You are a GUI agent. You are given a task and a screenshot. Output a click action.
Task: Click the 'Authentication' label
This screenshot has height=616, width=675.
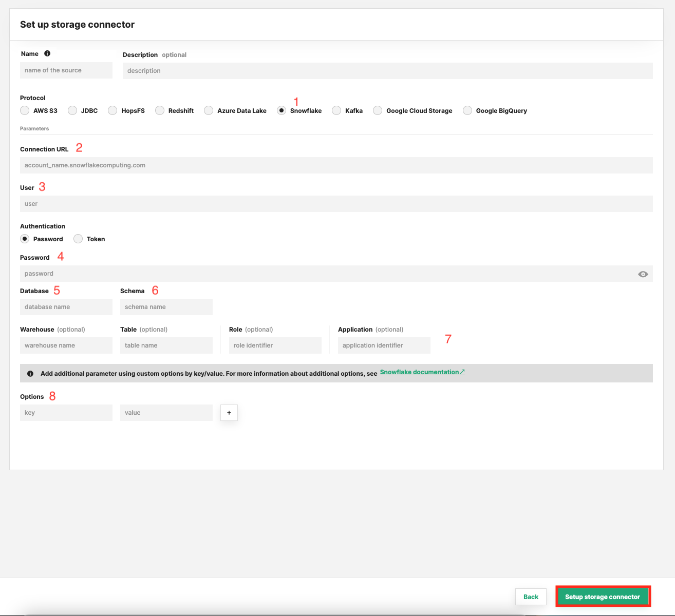43,226
